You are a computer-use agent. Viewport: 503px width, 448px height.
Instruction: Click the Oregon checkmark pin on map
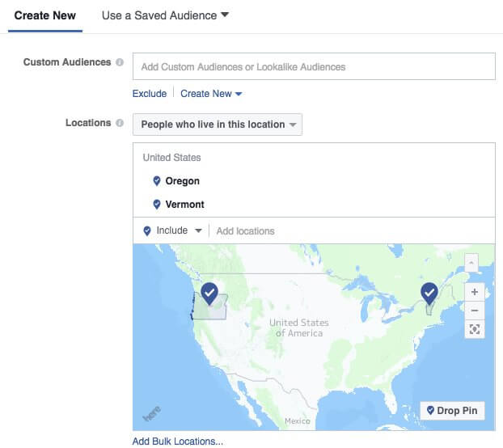point(209,292)
